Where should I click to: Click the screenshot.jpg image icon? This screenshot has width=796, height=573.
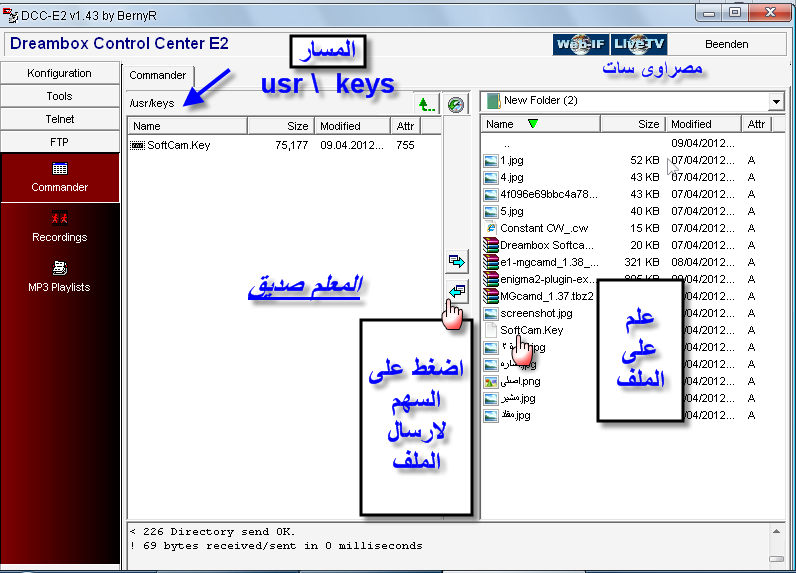pyautogui.click(x=490, y=314)
